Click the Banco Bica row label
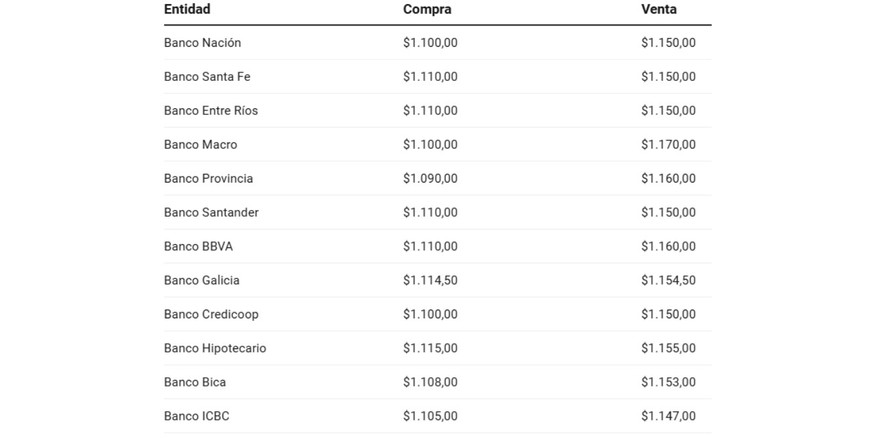 (x=195, y=383)
